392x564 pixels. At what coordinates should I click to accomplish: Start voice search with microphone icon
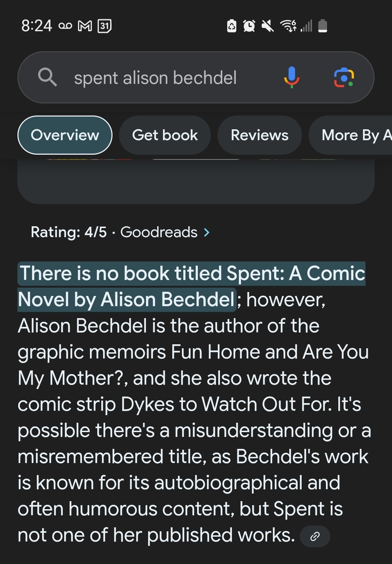tap(291, 77)
